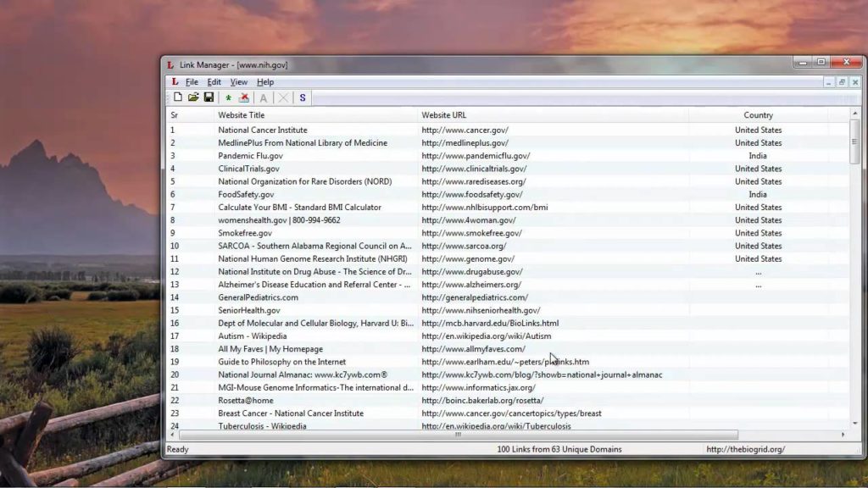The image size is (868, 488).
Task: Click 100 Links from 63 Unique Domains
Action: coord(559,449)
